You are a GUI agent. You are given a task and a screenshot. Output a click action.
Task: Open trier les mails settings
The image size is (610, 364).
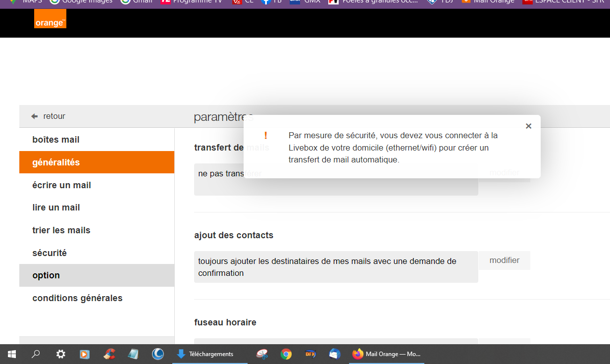pyautogui.click(x=61, y=230)
